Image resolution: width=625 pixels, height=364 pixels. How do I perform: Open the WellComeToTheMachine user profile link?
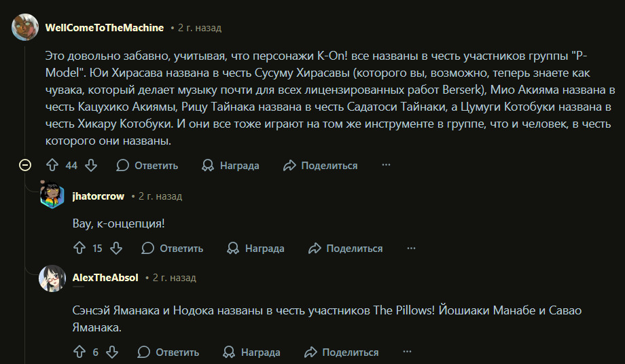coord(105,28)
